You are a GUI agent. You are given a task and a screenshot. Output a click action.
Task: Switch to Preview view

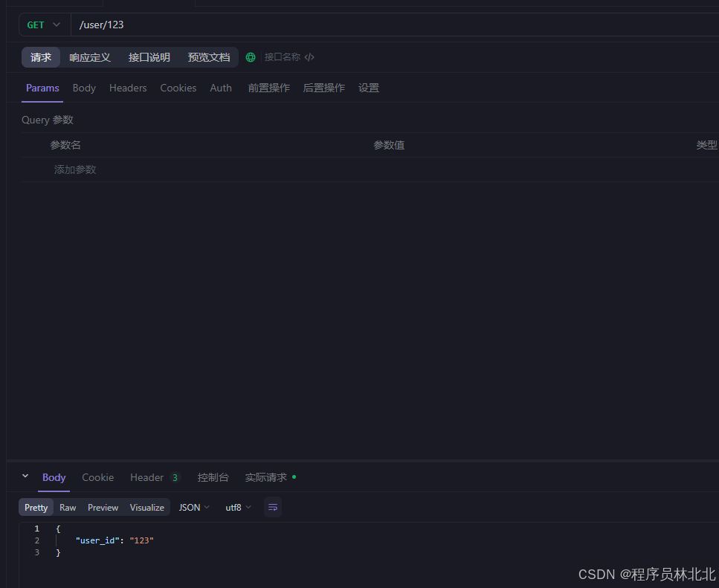(x=103, y=507)
